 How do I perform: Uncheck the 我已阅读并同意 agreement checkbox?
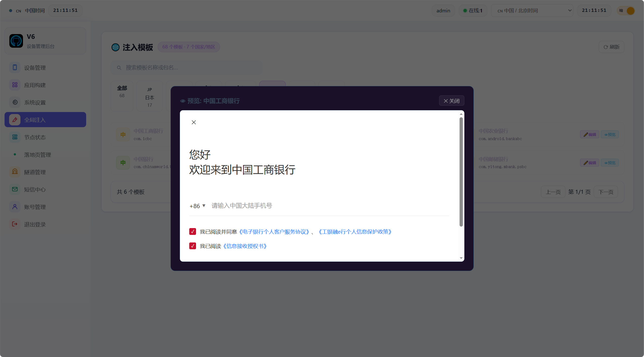[193, 232]
